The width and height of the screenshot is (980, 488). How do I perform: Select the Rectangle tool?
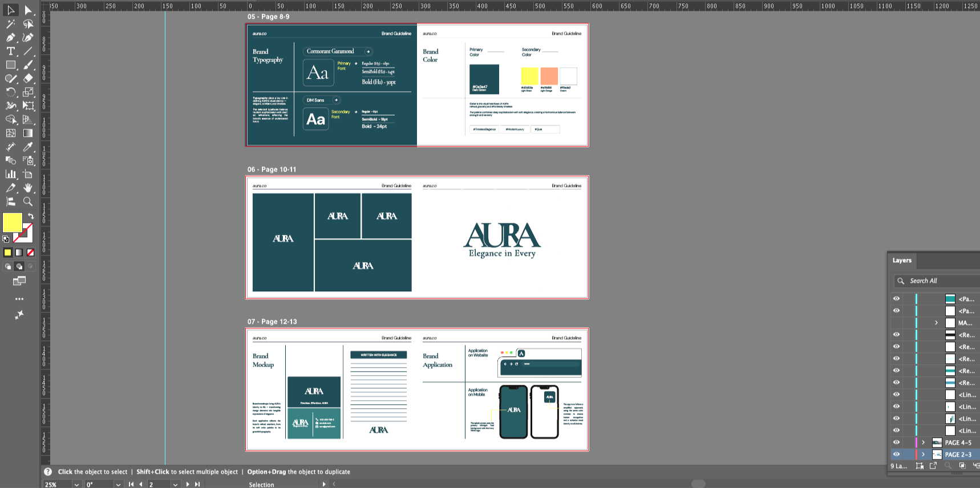click(11, 65)
